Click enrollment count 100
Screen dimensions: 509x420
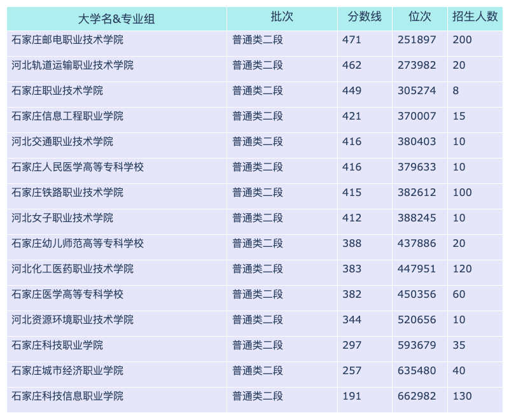coord(463,192)
